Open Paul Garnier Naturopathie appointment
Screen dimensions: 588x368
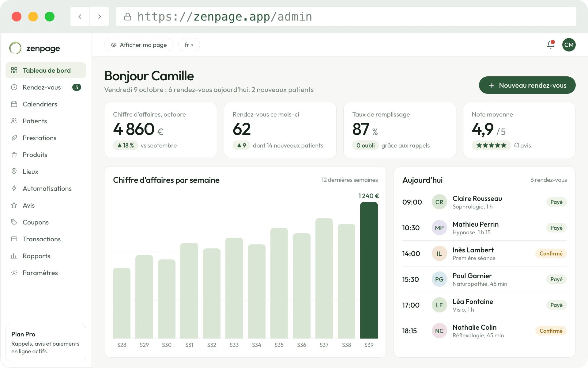coord(484,279)
